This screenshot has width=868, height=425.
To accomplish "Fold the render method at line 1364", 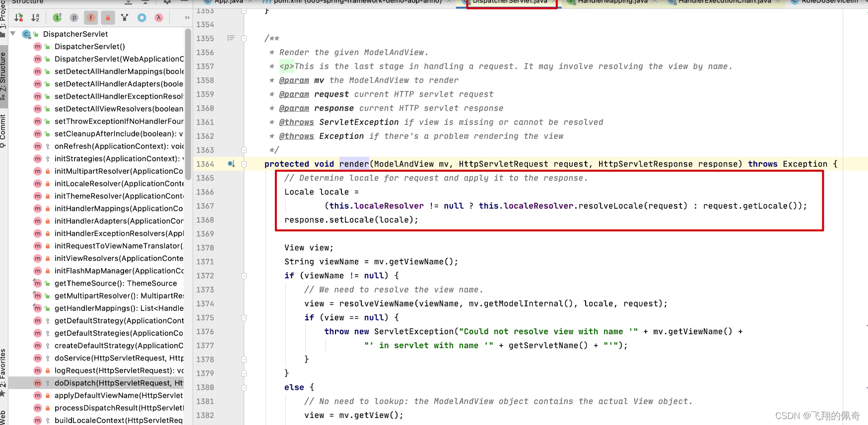I will click(244, 164).
